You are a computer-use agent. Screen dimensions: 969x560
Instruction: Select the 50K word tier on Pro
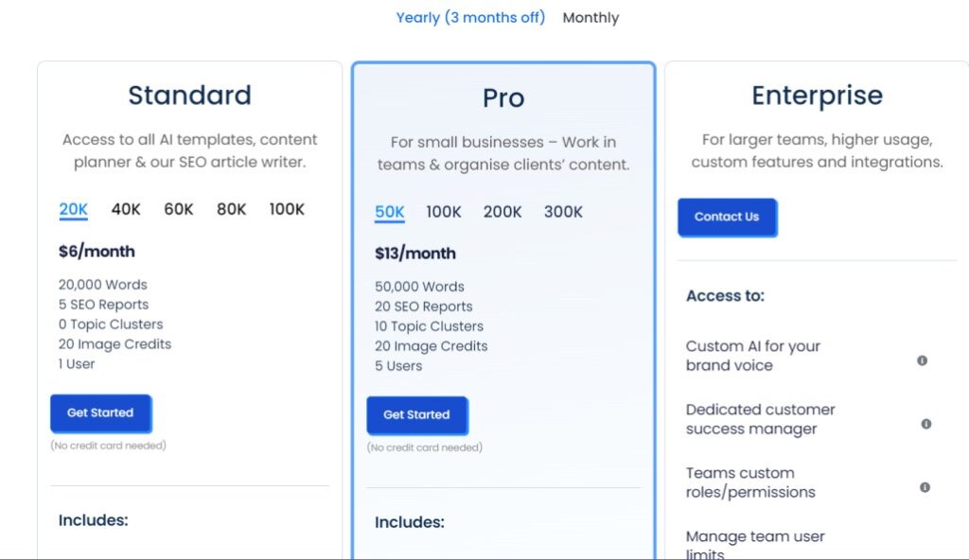(x=389, y=212)
